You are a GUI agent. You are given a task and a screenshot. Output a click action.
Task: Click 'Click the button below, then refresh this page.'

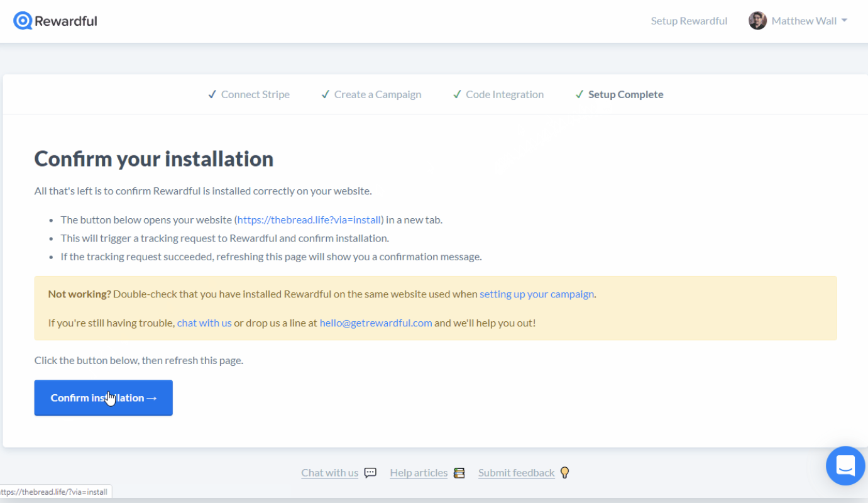tap(139, 360)
